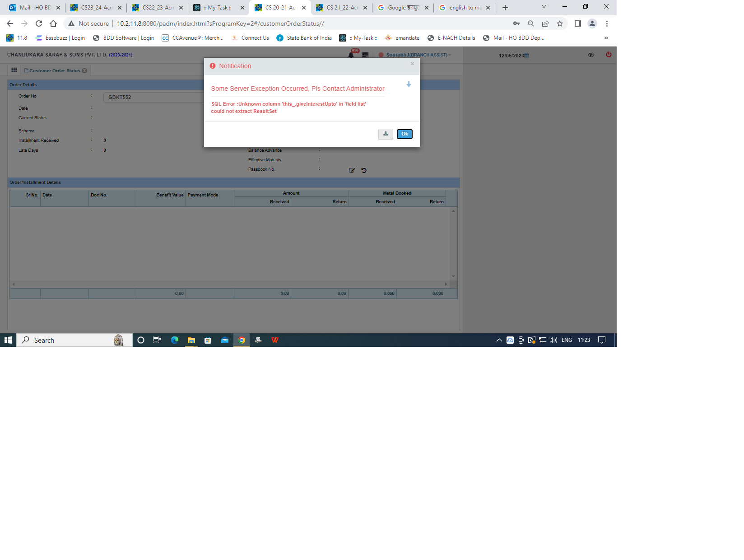This screenshot has height=560, width=744.
Task: Click the edit icon beside Passbook No.
Action: 352,170
